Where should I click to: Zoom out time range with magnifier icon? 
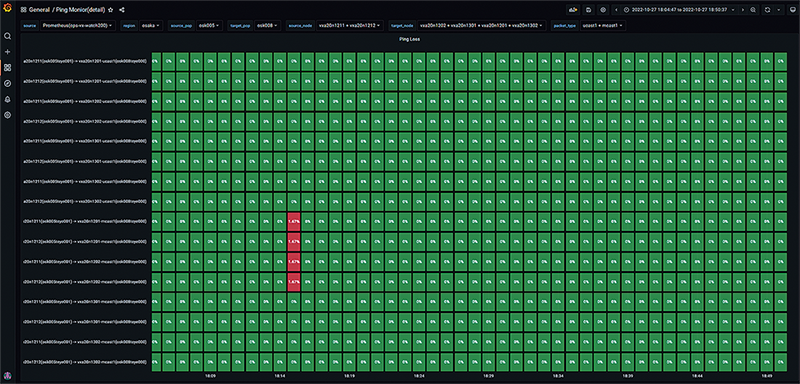[753, 10]
